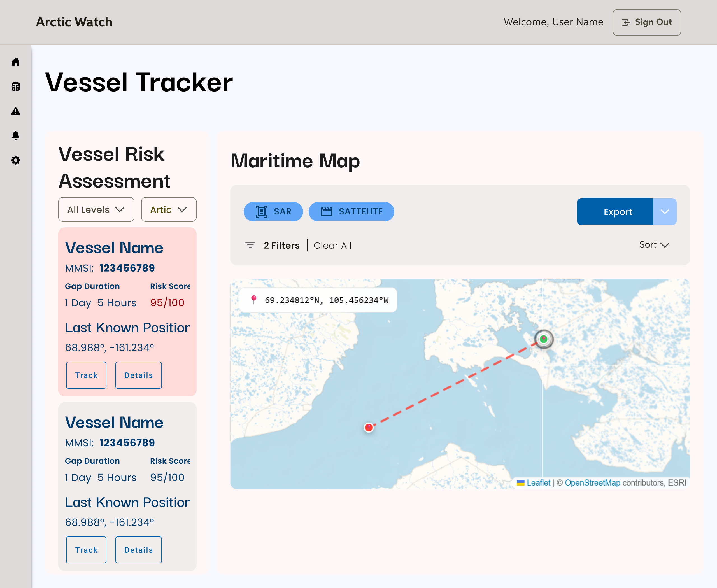Image resolution: width=717 pixels, height=588 pixels.
Task: Click Sign Out button
Action: click(646, 22)
